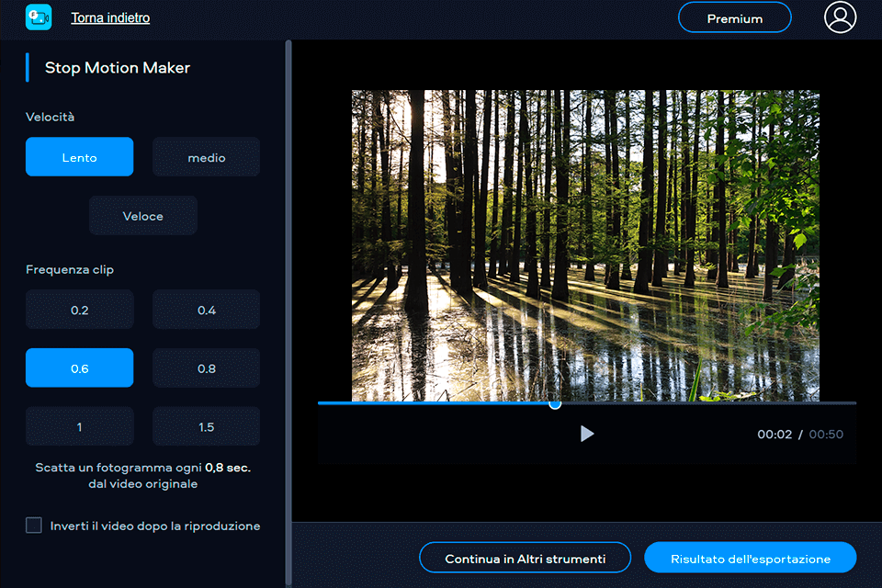Click the 'Torna indietro' link

(109, 17)
